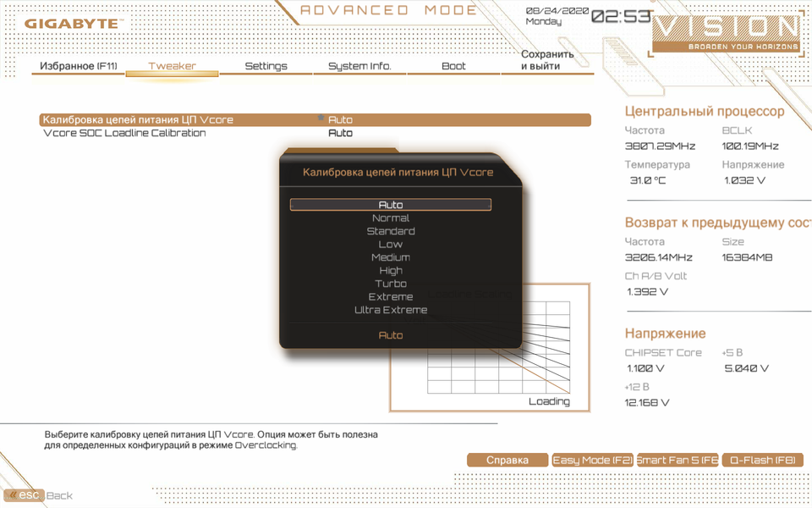The image size is (812, 508).
Task: Open the Калибровка цепей питания ЦП Vcore row
Action: 315,119
